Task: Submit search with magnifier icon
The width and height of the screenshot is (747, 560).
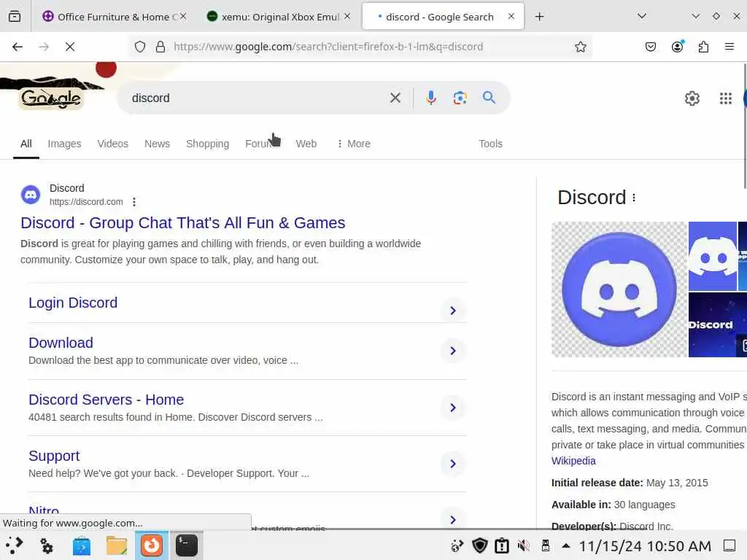Action: [x=489, y=98]
